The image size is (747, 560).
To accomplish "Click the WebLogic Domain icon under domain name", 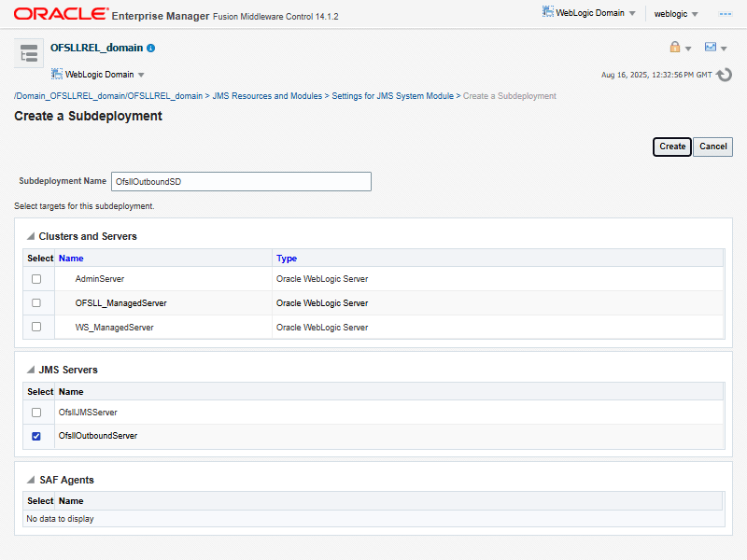I will click(57, 74).
